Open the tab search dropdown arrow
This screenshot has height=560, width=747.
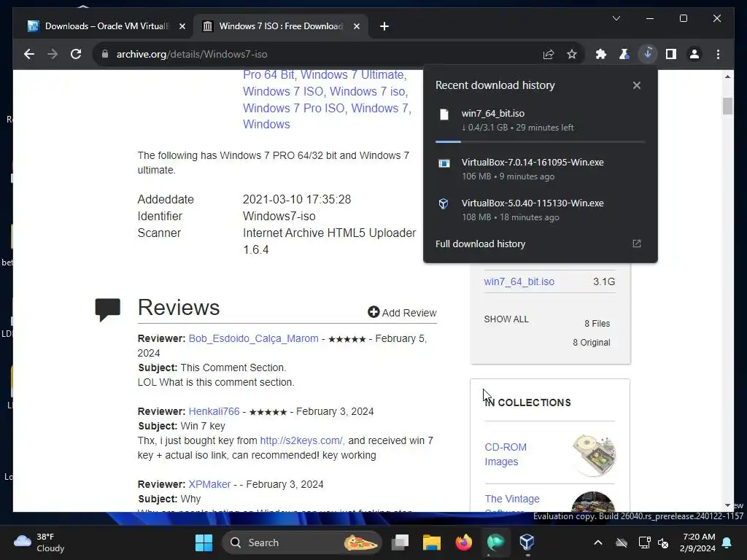pos(616,18)
